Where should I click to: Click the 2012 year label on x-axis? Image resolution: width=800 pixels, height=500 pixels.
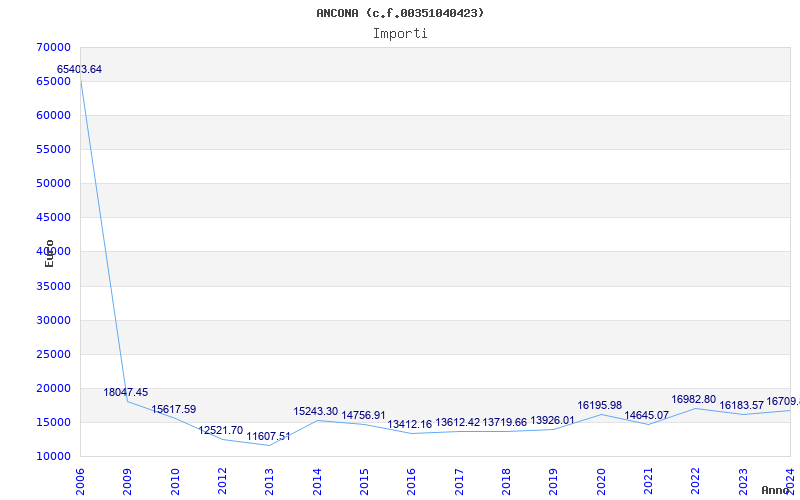coord(222,482)
